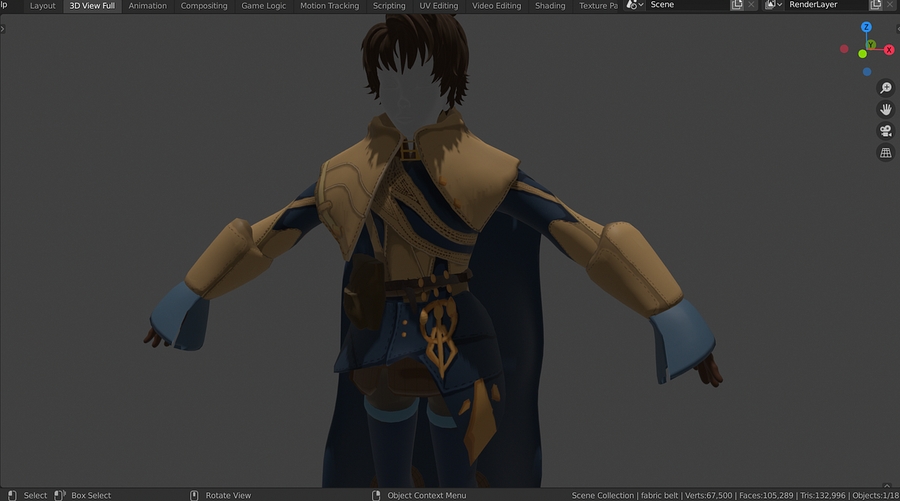
Task: Click the zoom view magnifier icon
Action: tap(885, 88)
